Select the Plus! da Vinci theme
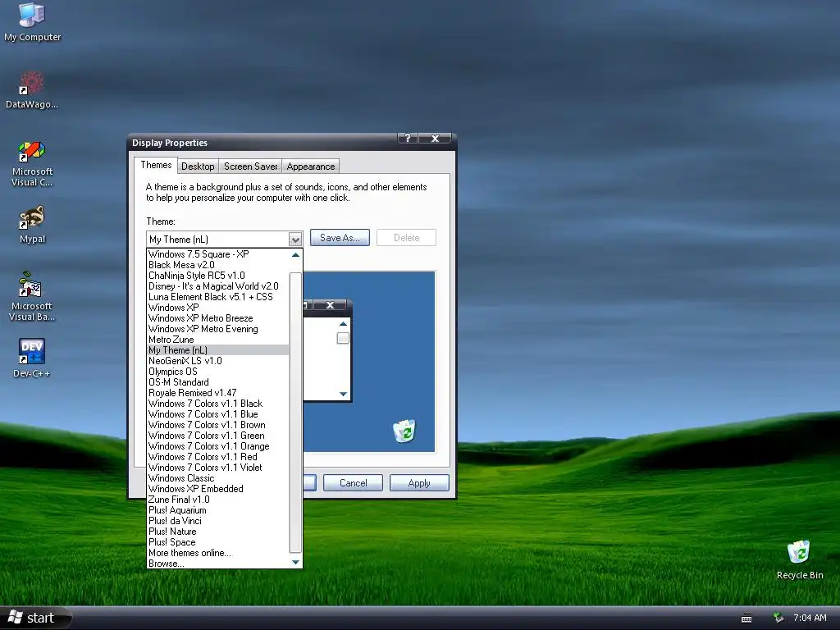This screenshot has width=840, height=630. (x=218, y=521)
